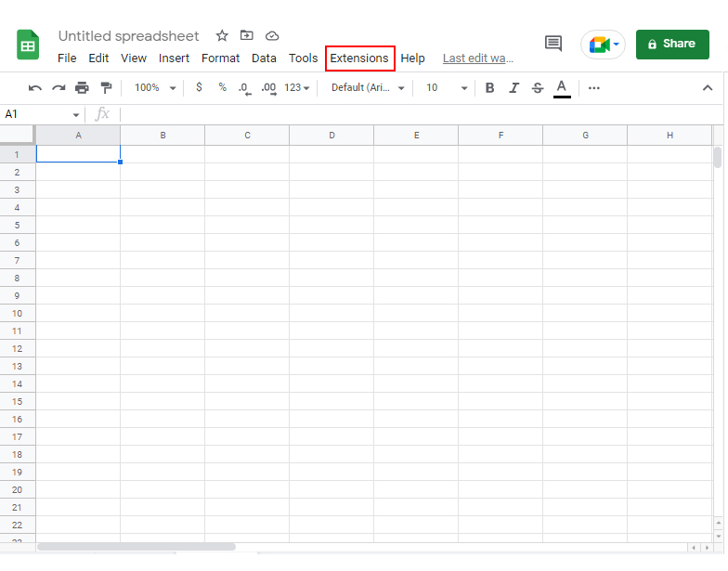Open the font size 10 dropdown

click(446, 87)
